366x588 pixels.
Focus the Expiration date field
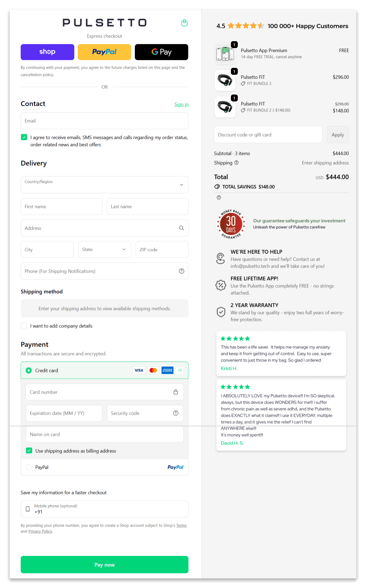64,413
